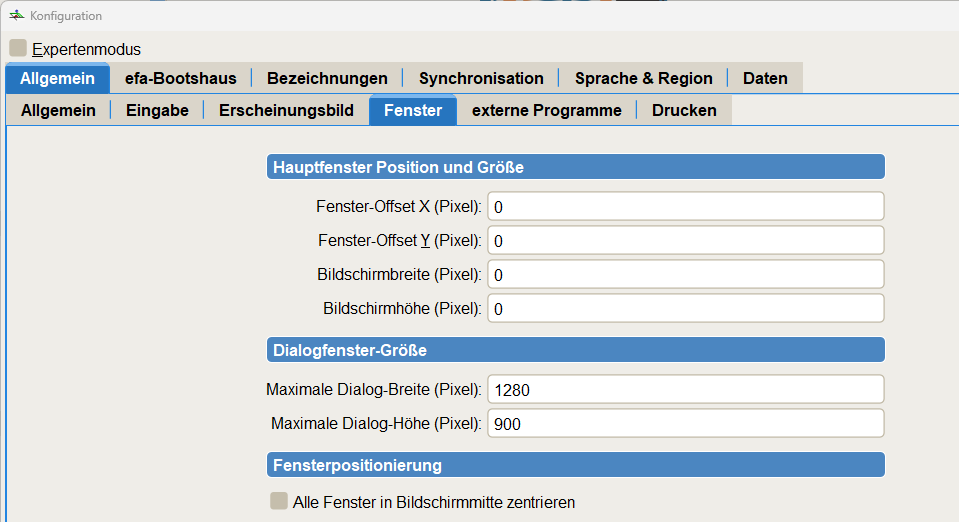Viewport: 959px width, 522px height.
Task: Select the Sprache & Region tab
Action: [x=643, y=78]
